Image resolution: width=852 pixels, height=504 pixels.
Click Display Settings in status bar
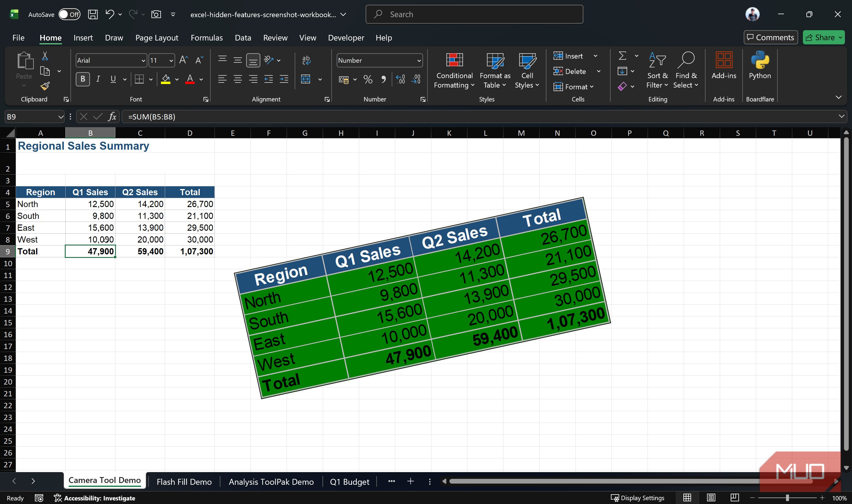[x=638, y=498]
